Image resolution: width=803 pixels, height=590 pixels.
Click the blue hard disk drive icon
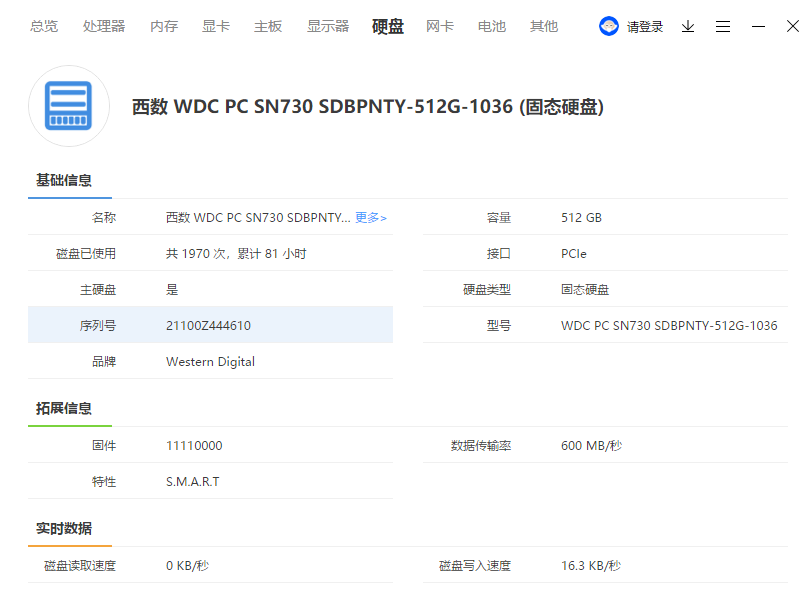point(69,106)
